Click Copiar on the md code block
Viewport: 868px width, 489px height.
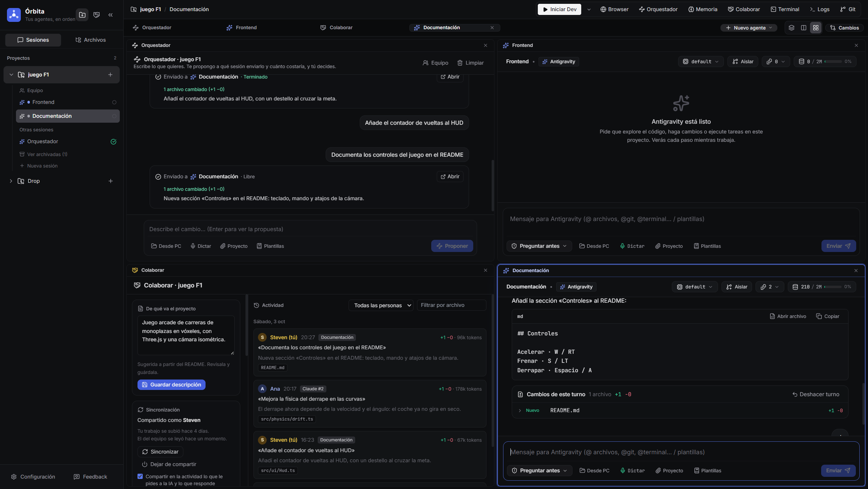point(828,316)
